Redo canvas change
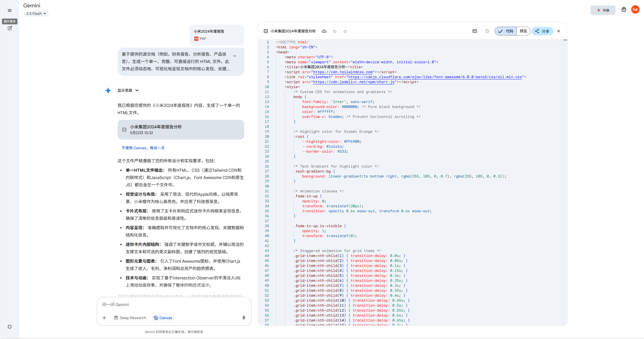 pyautogui.click(x=345, y=31)
